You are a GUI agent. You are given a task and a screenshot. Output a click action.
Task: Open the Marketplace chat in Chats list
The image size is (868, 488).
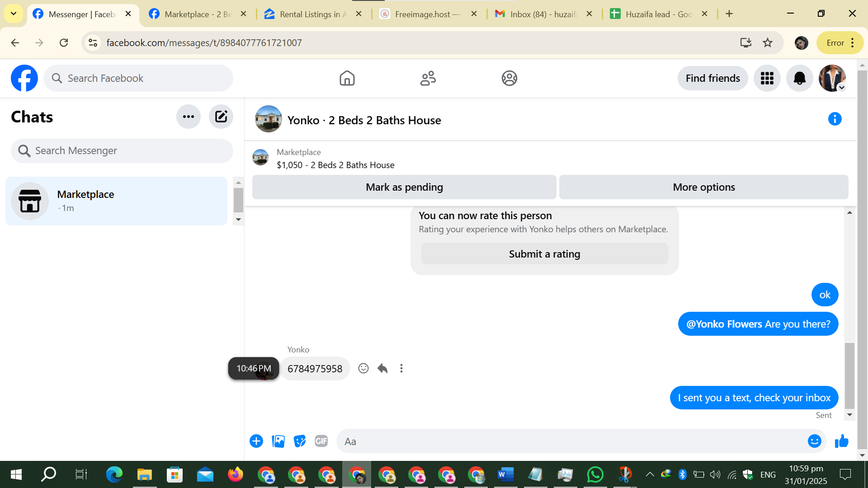116,201
